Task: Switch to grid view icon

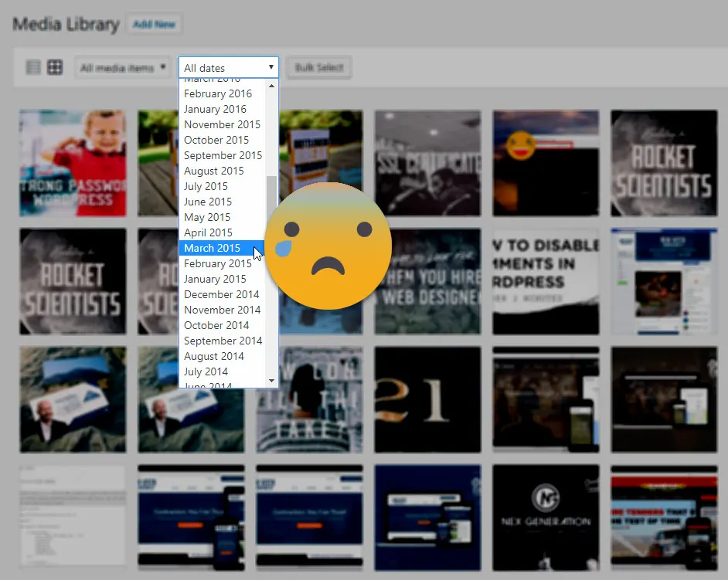Action: click(x=55, y=67)
